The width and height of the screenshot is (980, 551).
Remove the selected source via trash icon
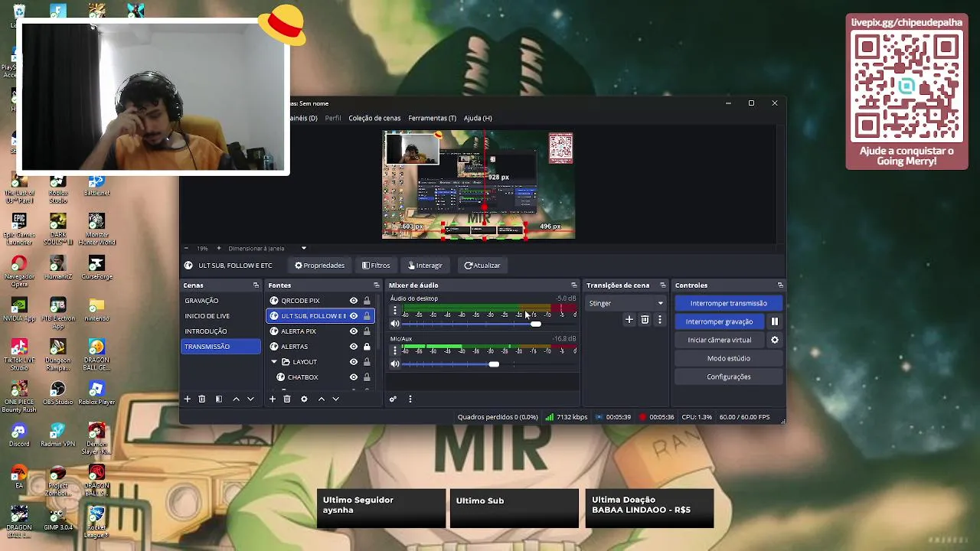(287, 399)
